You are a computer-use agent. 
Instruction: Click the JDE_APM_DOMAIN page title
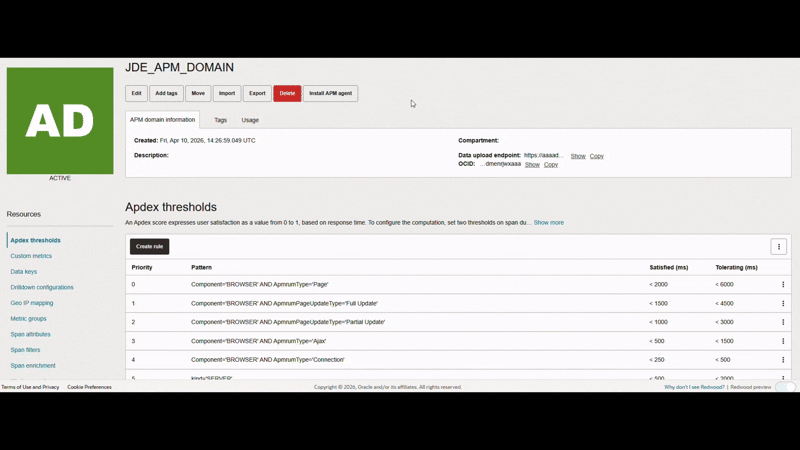pos(180,67)
